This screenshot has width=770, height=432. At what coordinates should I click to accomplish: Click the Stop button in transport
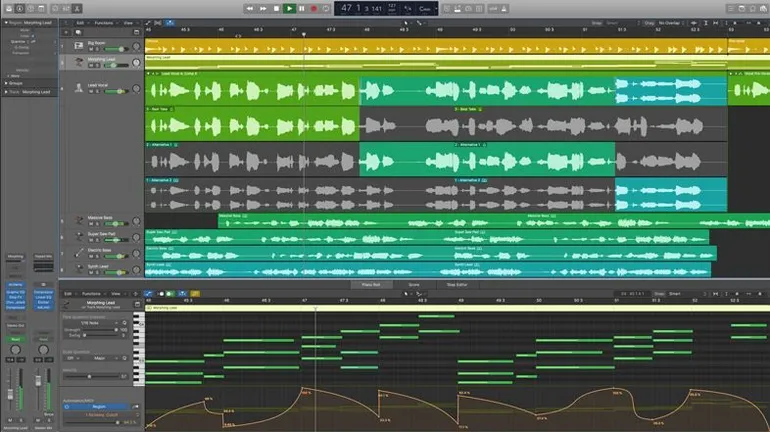point(276,8)
